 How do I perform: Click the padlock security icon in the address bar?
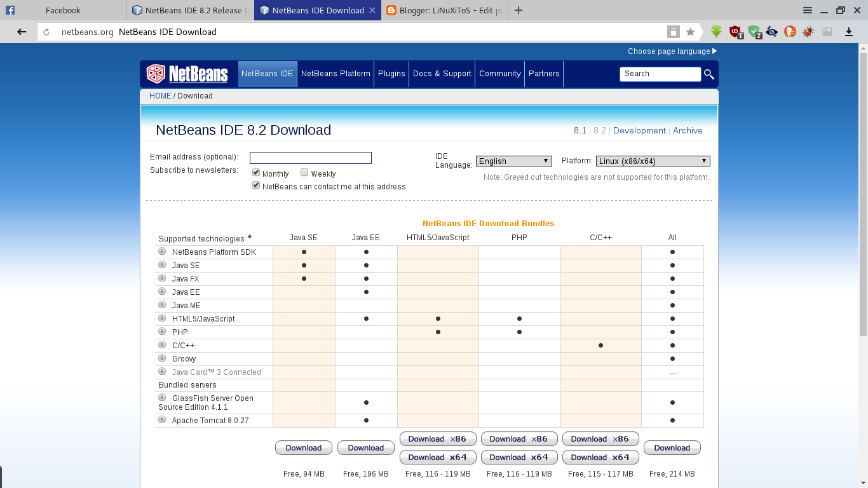(673, 32)
